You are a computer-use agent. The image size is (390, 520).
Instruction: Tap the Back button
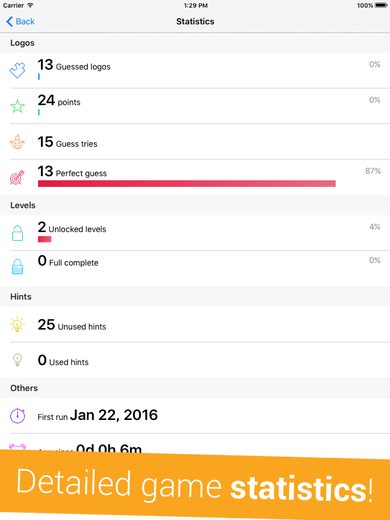coord(20,22)
